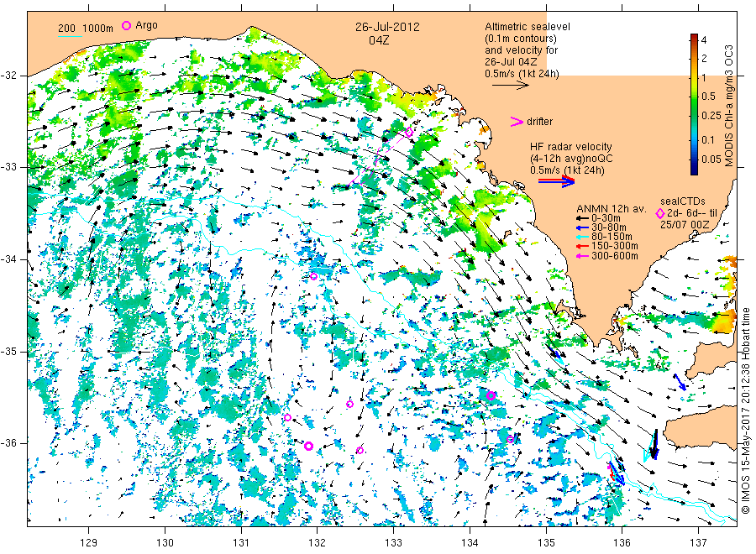Image resolution: width=756 pixels, height=554 pixels.
Task: Click the blue 30-80m legend arrow
Action: click(582, 227)
